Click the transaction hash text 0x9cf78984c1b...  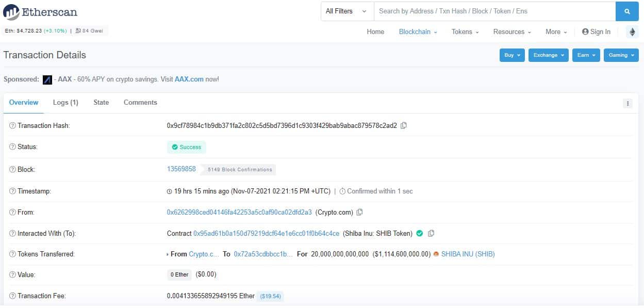point(282,125)
